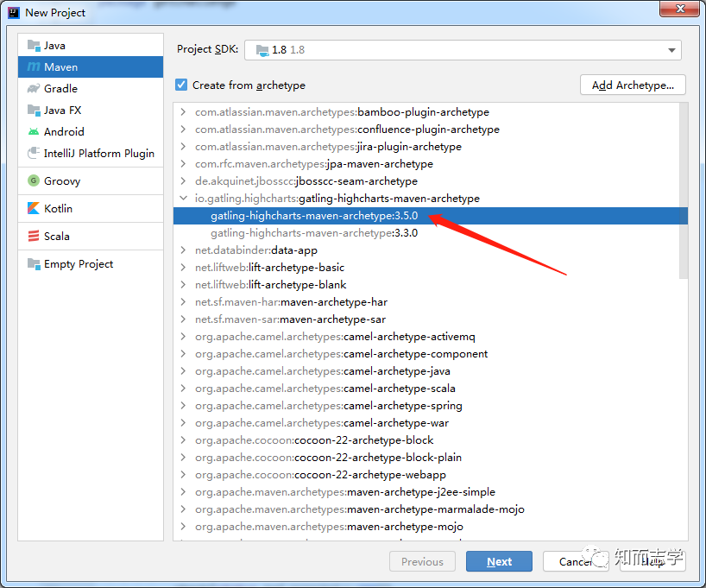Select Maven in the project type list
Image resolution: width=706 pixels, height=588 pixels.
click(x=91, y=67)
